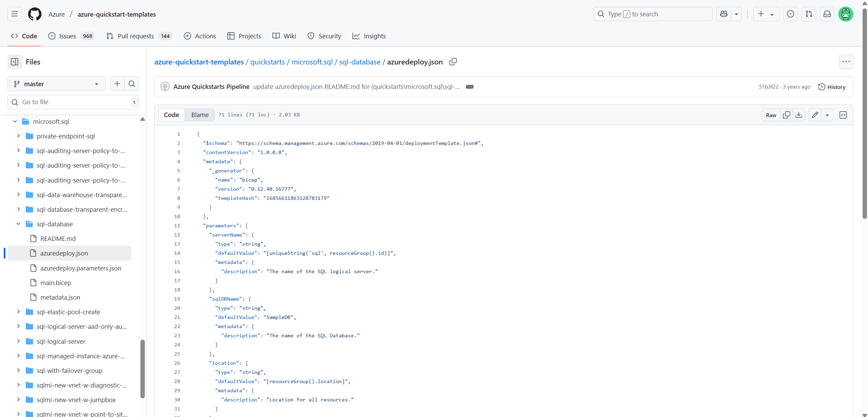Open the Copilot icon in the header
868x417 pixels.
[724, 14]
